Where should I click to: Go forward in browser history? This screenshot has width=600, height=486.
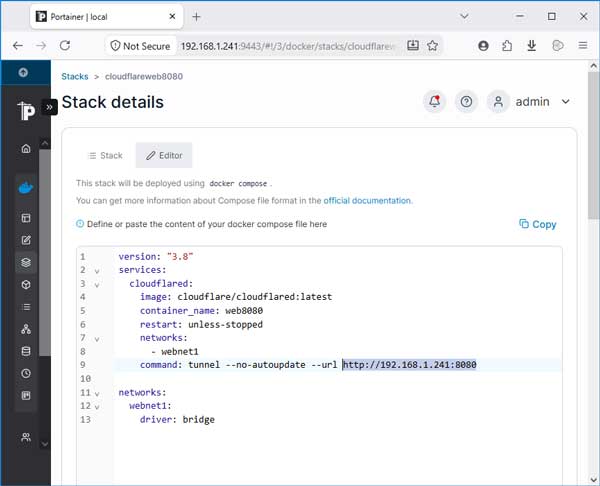pos(41,46)
